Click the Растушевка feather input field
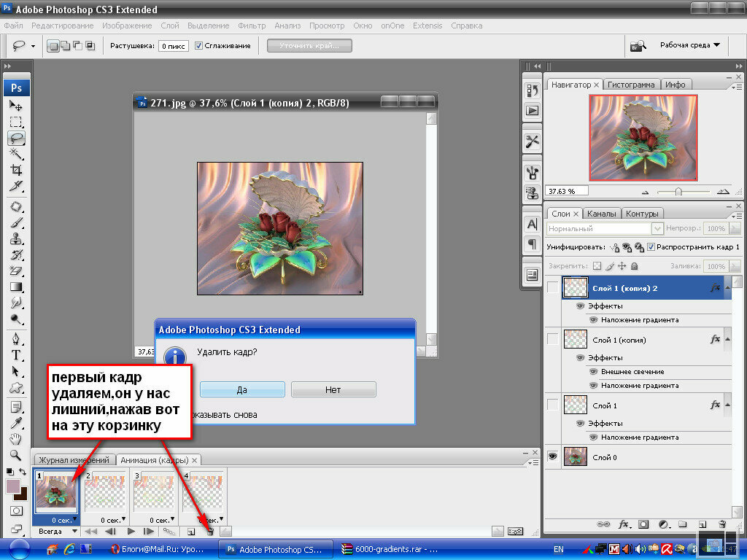The image size is (747, 560). pyautogui.click(x=174, y=46)
